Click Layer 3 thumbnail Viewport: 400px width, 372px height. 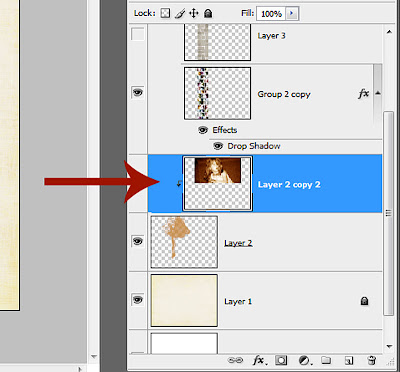tap(217, 42)
